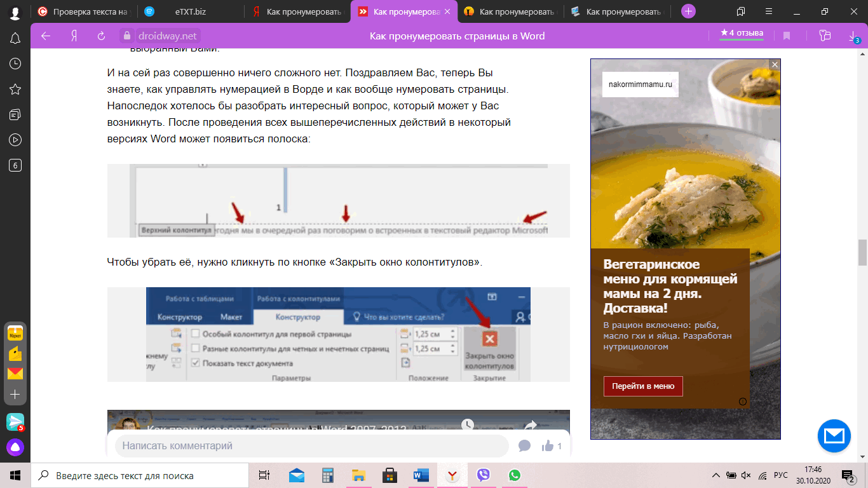This screenshot has width=868, height=488.
Task: Open favorites star in left sidebar
Action: (15, 89)
